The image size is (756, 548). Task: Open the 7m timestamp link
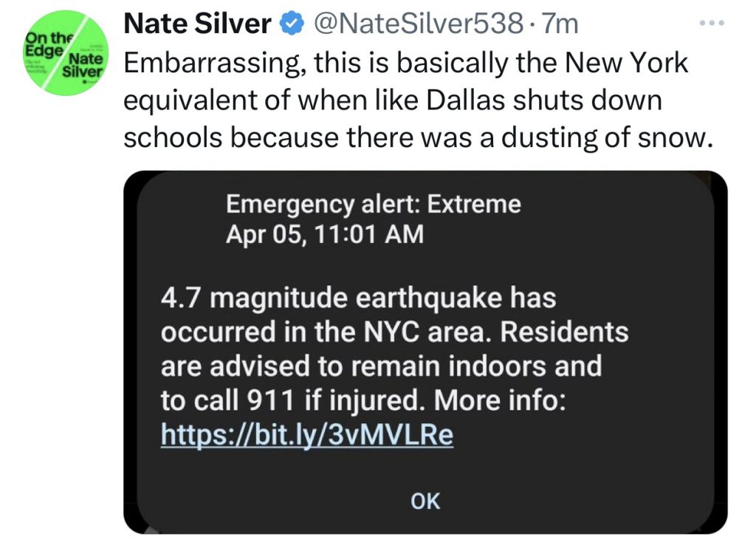(560, 25)
